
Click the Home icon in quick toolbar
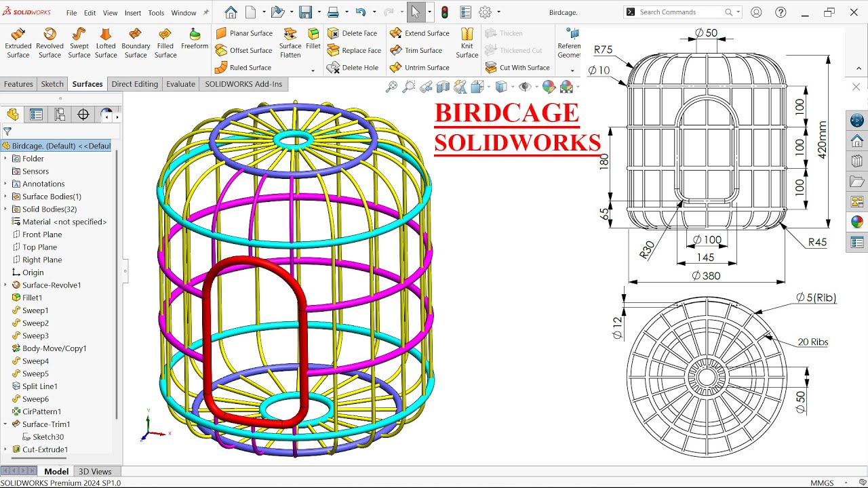[x=231, y=12]
